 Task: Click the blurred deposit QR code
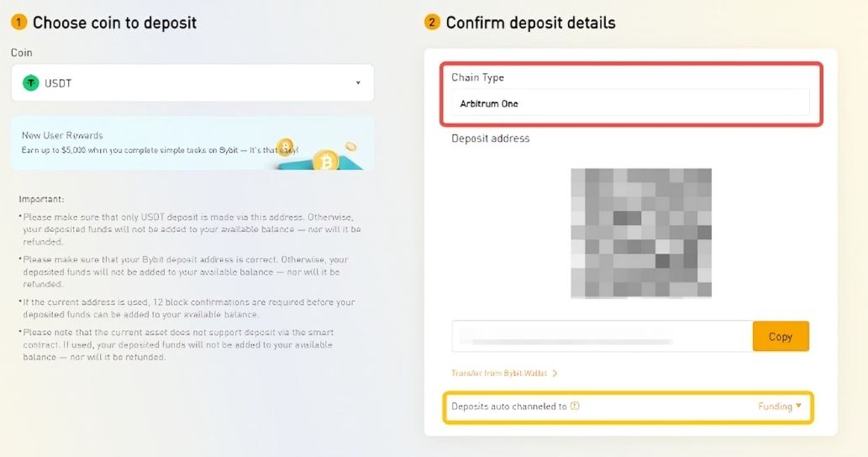pyautogui.click(x=641, y=234)
